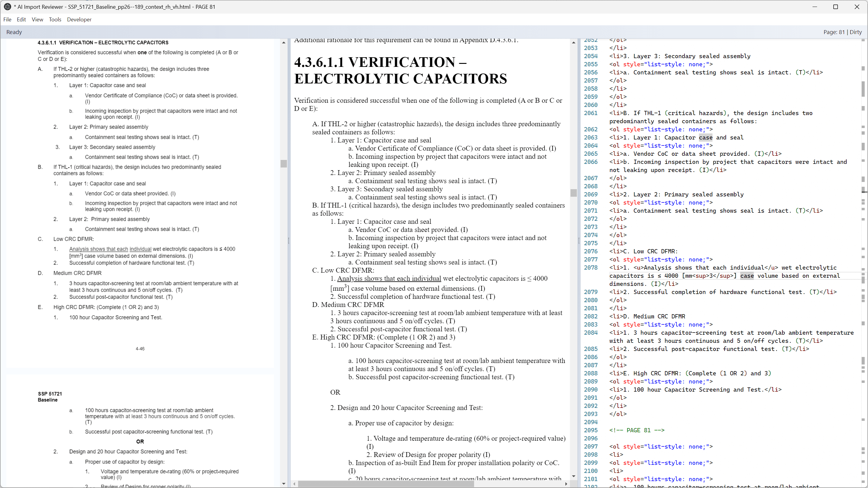The image size is (868, 488).
Task: Click the bold 'OR' in the PDF pane
Action: (140, 442)
